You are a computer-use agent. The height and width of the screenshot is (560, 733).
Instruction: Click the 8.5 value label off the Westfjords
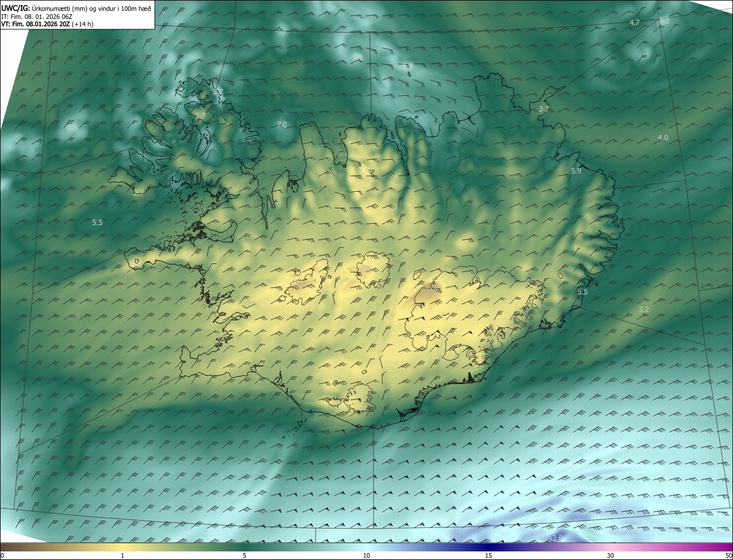(x=72, y=127)
